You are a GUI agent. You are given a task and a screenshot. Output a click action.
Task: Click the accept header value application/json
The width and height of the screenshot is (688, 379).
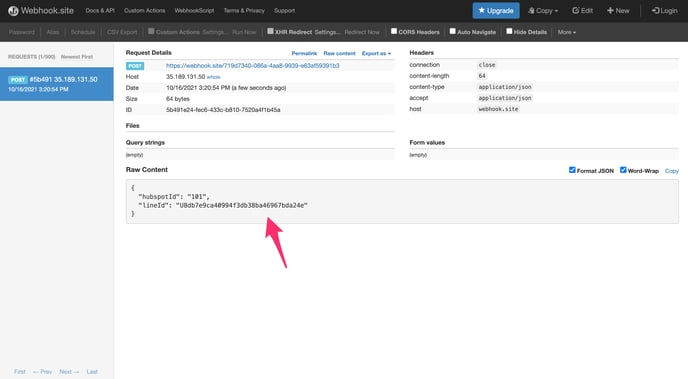pos(505,98)
